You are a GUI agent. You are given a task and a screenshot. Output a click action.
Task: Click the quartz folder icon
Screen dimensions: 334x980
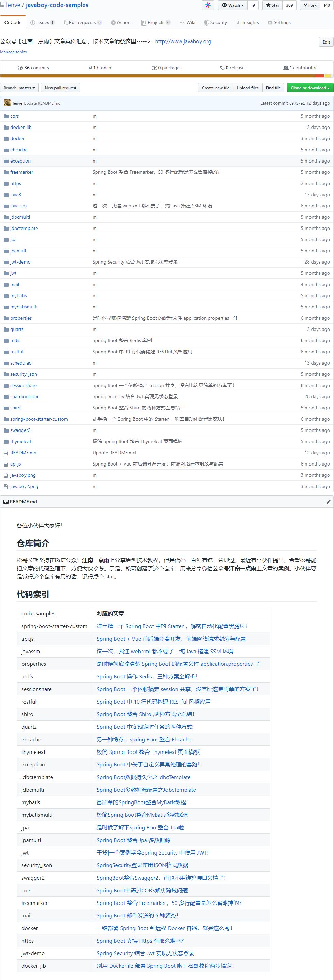6,330
